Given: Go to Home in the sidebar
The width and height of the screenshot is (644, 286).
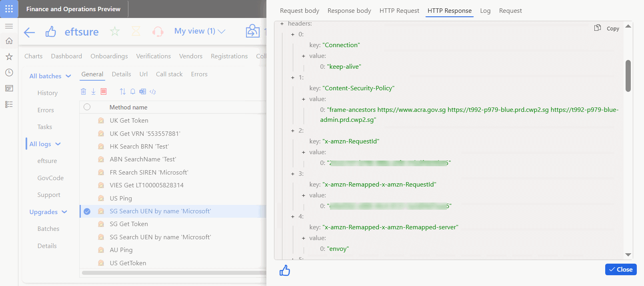Looking at the screenshot, I should [9, 41].
